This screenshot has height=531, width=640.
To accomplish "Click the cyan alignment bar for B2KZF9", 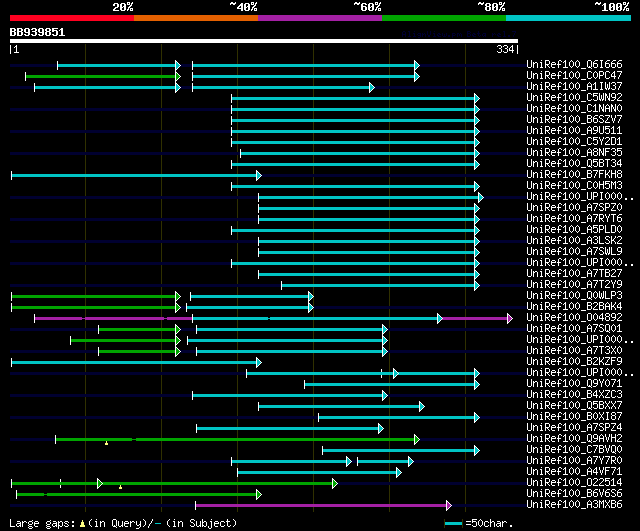I will (x=136, y=362).
